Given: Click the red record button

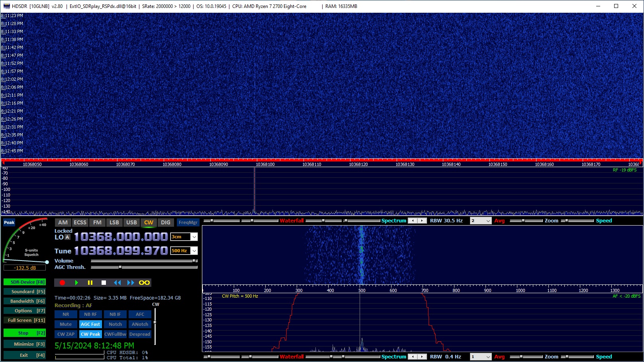Looking at the screenshot, I should click(62, 283).
